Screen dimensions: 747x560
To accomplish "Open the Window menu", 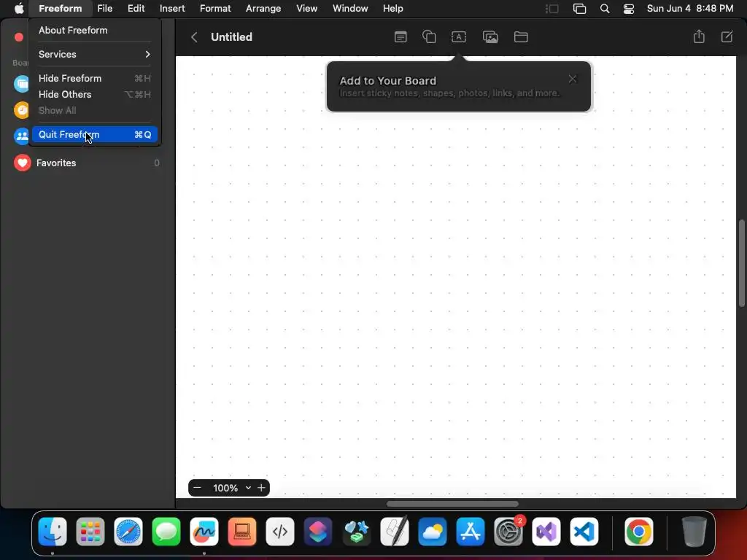I will tap(350, 9).
